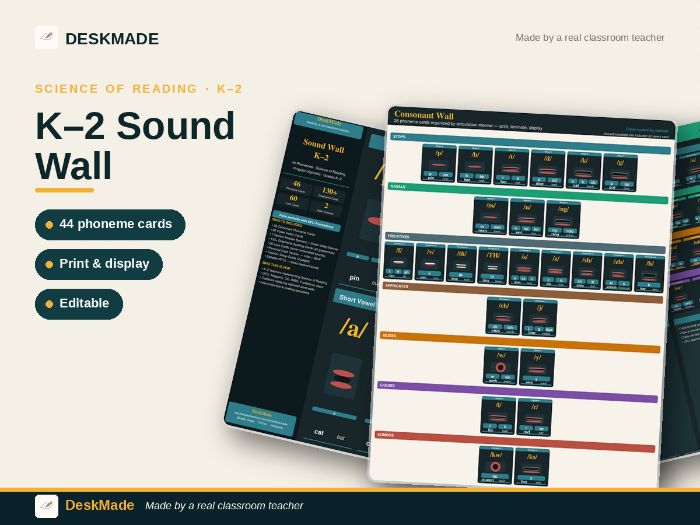Open the /kw/ combo phoneme card
This screenshot has width=700, height=525.
496,465
